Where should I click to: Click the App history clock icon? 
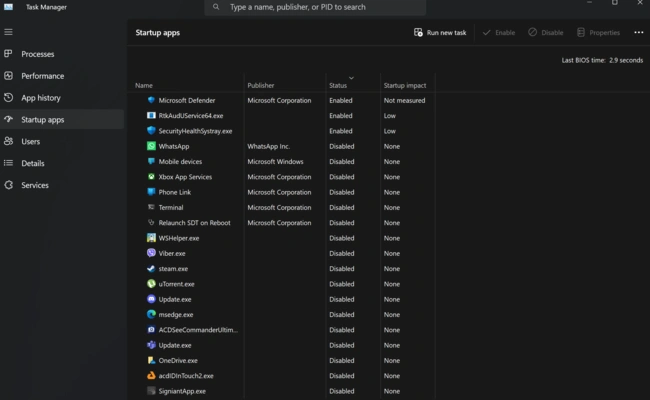coord(8,97)
